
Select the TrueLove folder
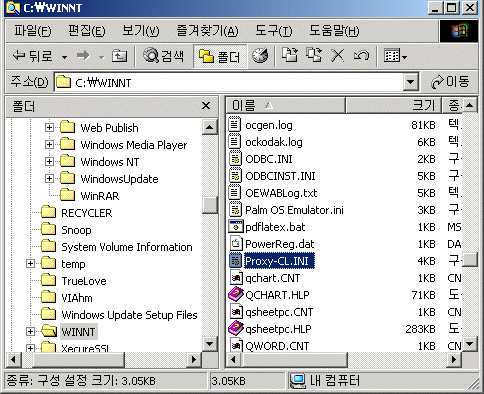click(84, 281)
